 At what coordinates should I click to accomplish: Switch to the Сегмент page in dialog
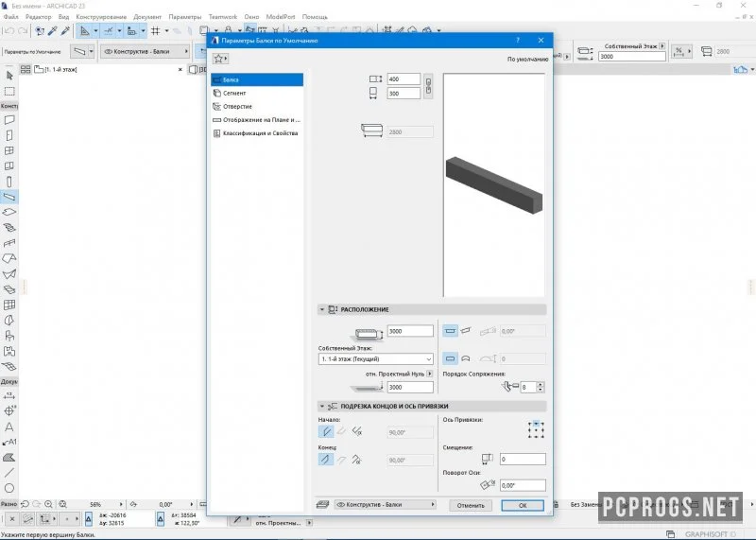click(257, 93)
